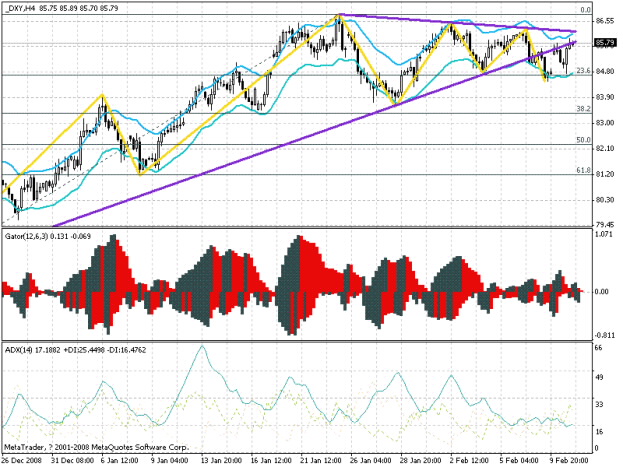Image resolution: width=623 pixels, height=467 pixels.
Task: Click the 31 Dec 08:00 time label
Action: point(72,460)
